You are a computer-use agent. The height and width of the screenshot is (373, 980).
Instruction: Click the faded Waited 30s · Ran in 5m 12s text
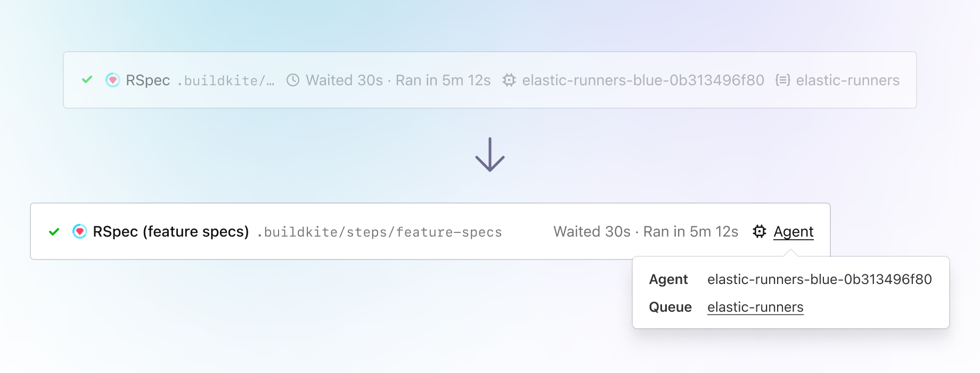398,80
